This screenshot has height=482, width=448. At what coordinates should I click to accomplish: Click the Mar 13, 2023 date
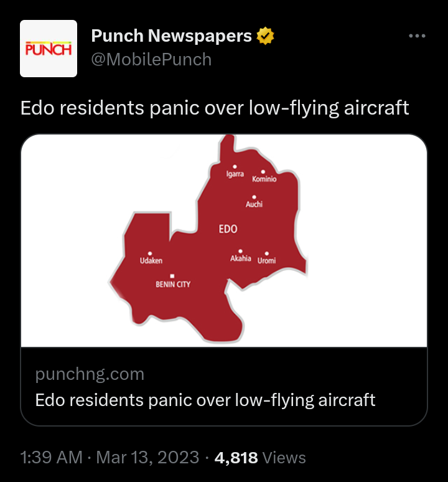point(148,458)
